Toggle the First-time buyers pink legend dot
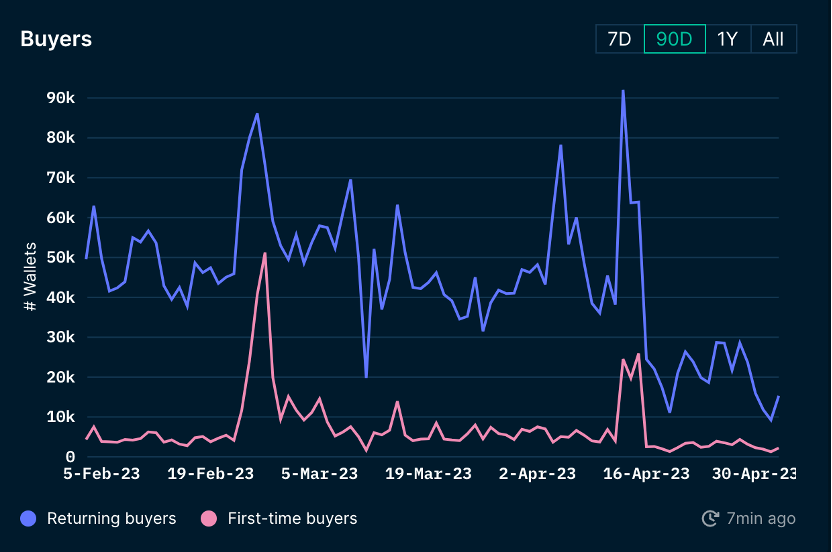 pyautogui.click(x=209, y=519)
